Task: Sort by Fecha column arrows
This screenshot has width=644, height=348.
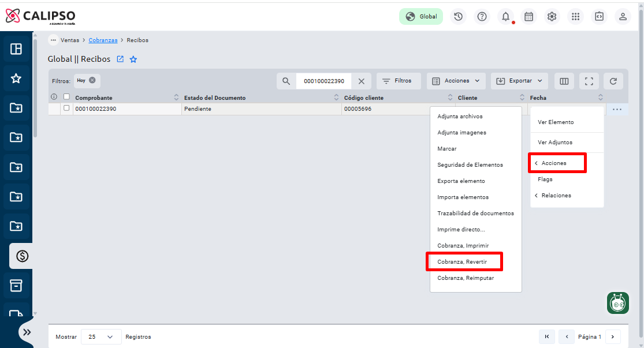Action: pos(601,98)
